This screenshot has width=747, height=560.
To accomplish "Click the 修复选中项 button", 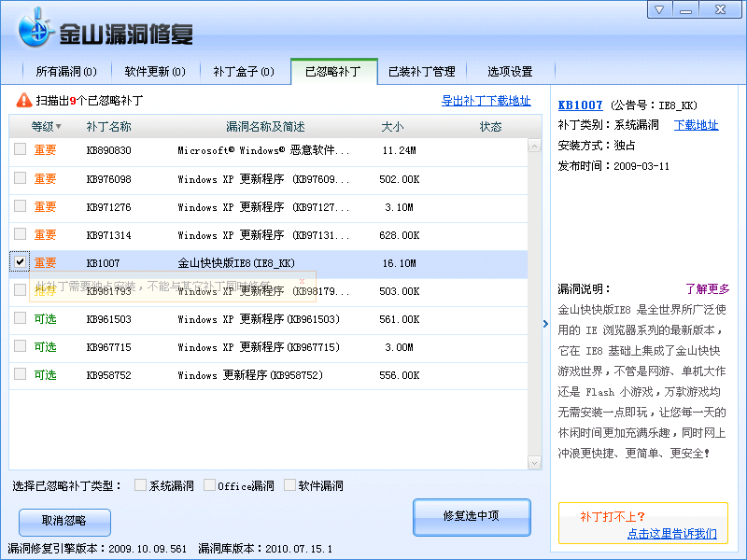I will 472,517.
